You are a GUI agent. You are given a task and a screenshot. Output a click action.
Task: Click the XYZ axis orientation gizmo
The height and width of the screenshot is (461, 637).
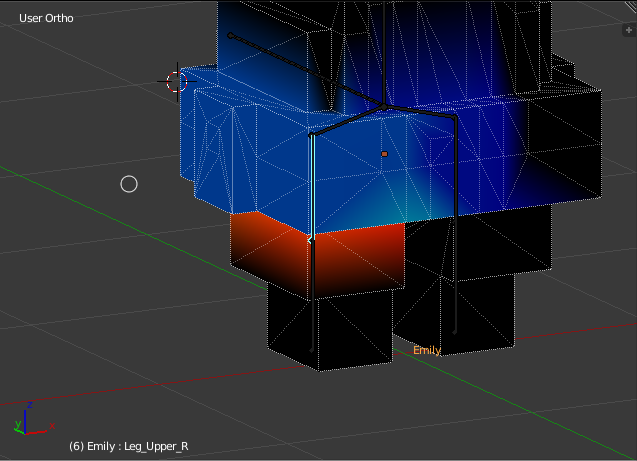[x=34, y=419]
